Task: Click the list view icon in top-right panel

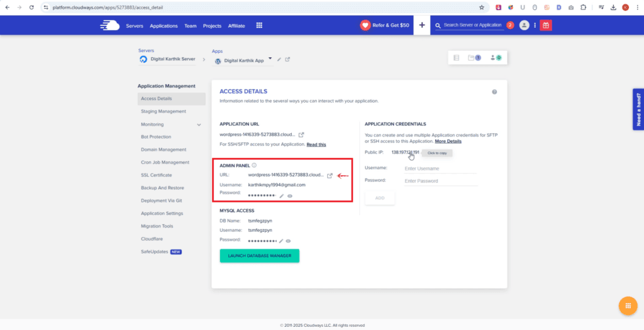Action: coord(457,58)
